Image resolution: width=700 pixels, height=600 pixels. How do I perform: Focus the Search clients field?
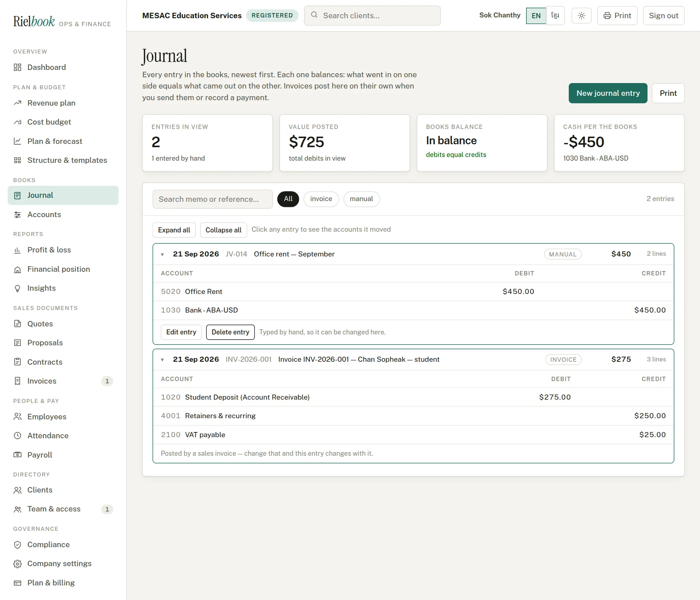(x=372, y=16)
